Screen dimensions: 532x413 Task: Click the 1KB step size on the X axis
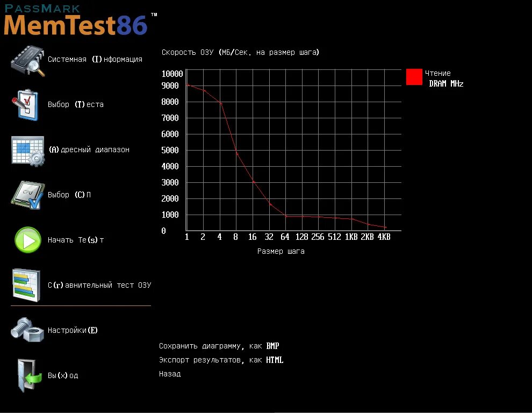tap(351, 237)
